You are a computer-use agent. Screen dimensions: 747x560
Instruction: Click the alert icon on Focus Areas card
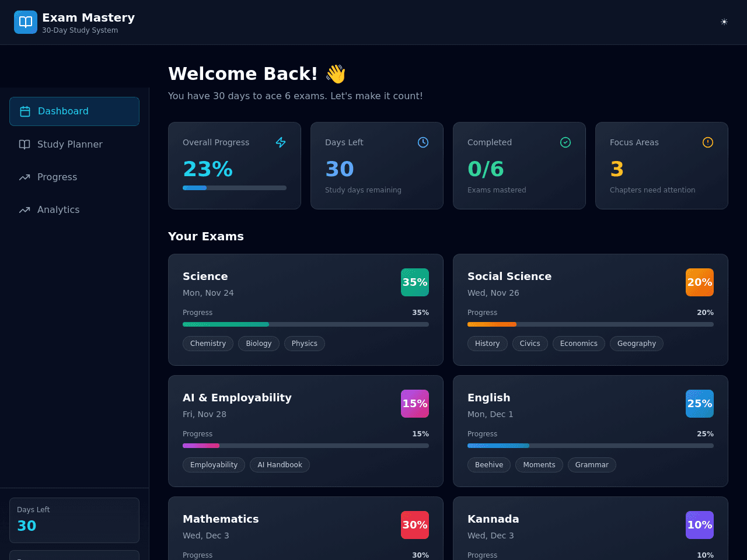click(x=708, y=142)
